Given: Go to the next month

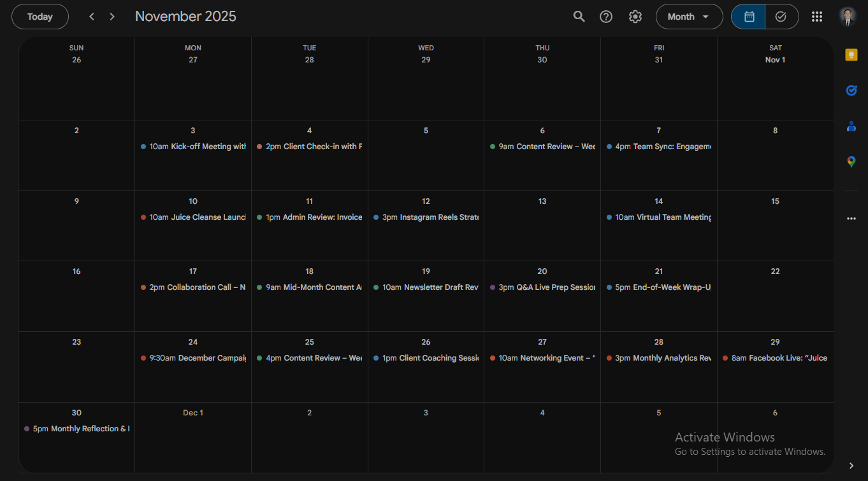Looking at the screenshot, I should point(112,17).
